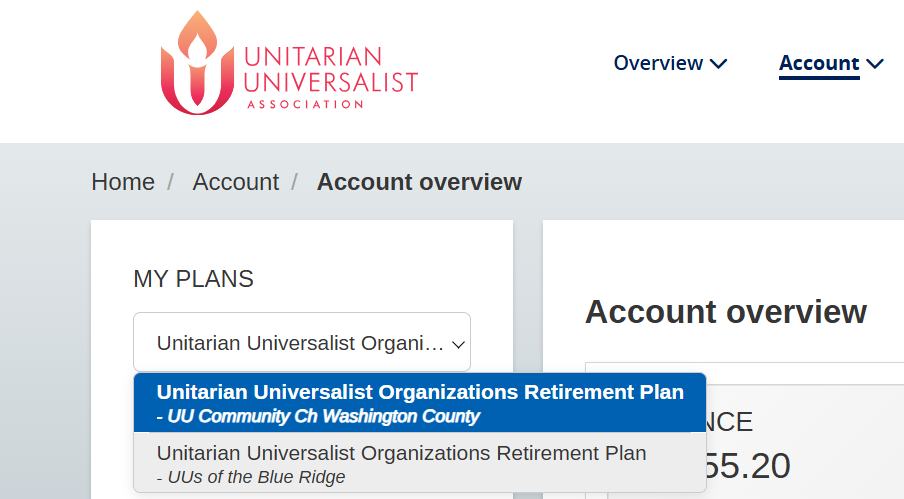Click the My Plans selection box
Viewport: 904px width, 499px height.
(300, 343)
